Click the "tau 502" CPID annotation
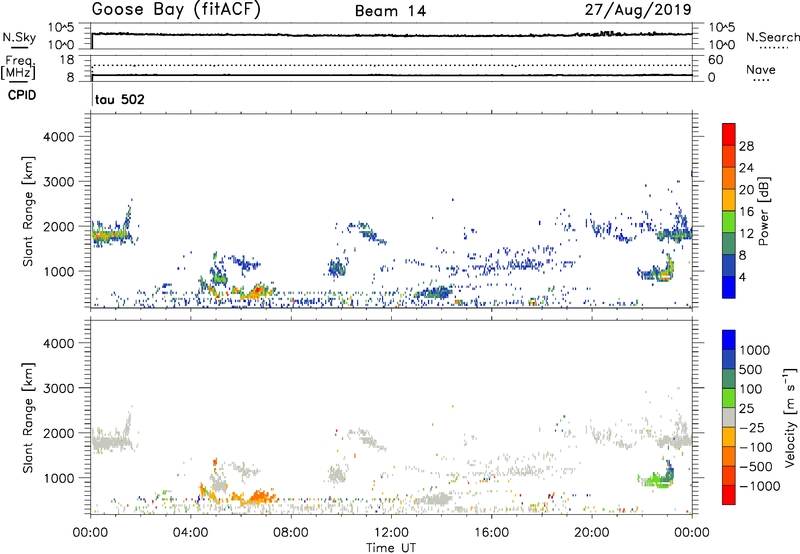Screen dimensions: 800x554 (119, 99)
